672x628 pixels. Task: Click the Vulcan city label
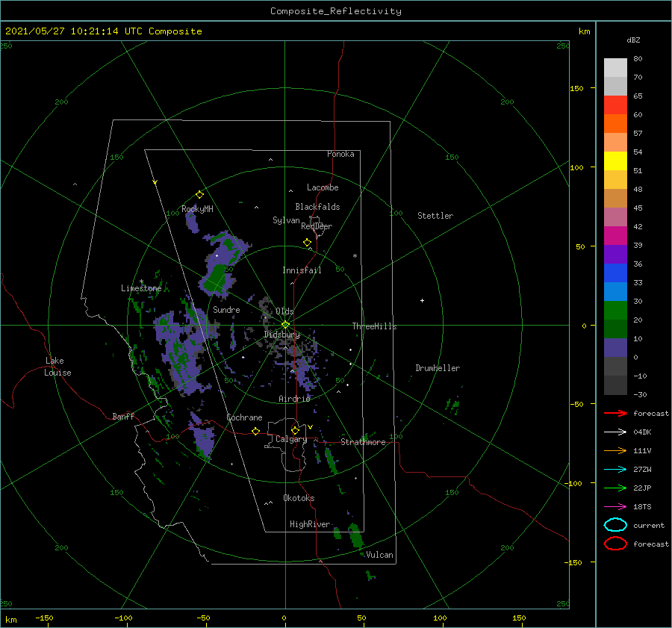point(379,555)
